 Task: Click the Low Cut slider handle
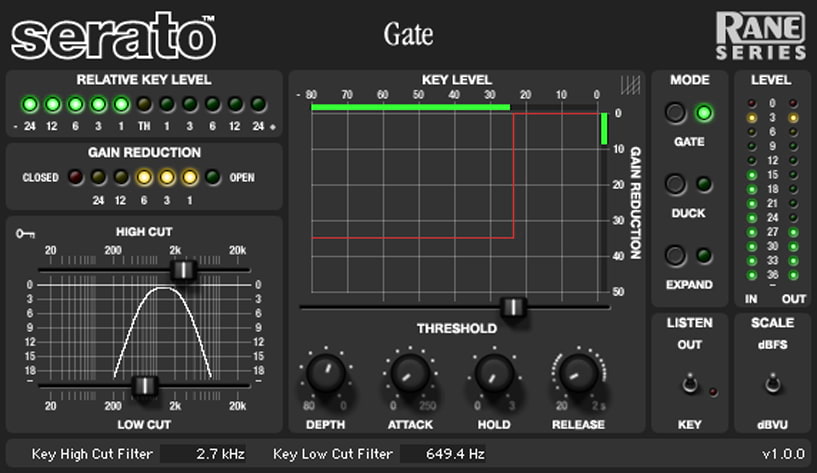145,386
